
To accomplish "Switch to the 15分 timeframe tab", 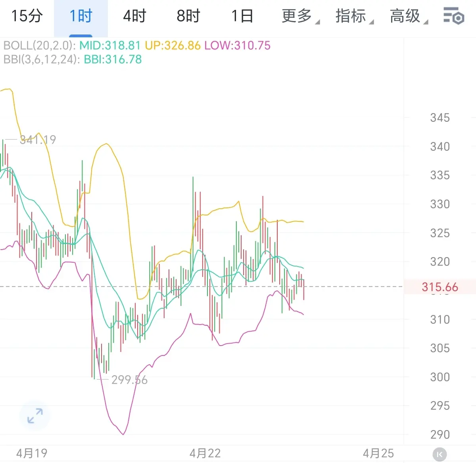I will point(27,16).
